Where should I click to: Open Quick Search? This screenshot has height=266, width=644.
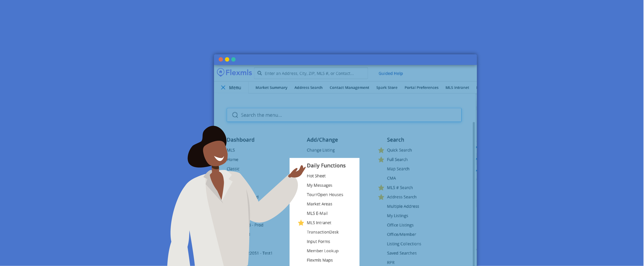(x=399, y=150)
